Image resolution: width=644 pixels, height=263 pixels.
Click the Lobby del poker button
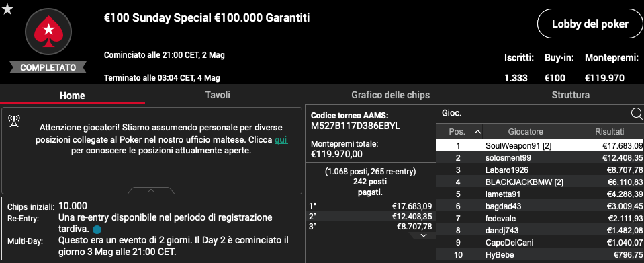point(590,24)
